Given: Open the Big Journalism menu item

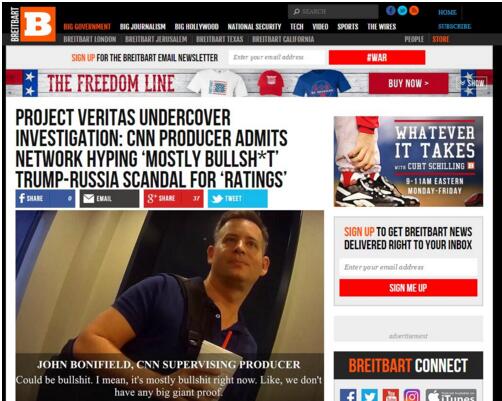Looking at the screenshot, I should [143, 27].
